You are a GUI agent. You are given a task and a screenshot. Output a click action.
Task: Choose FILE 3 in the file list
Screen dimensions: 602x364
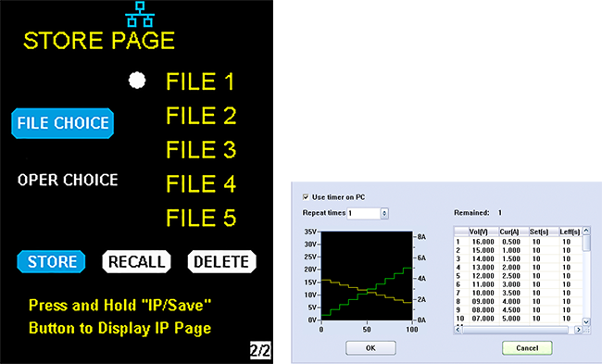[x=201, y=150]
